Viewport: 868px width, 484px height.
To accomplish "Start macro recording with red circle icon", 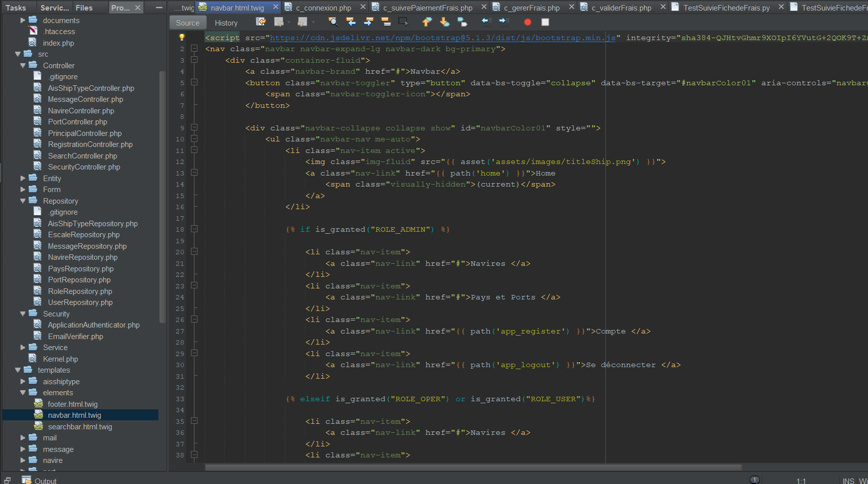I will [x=527, y=22].
